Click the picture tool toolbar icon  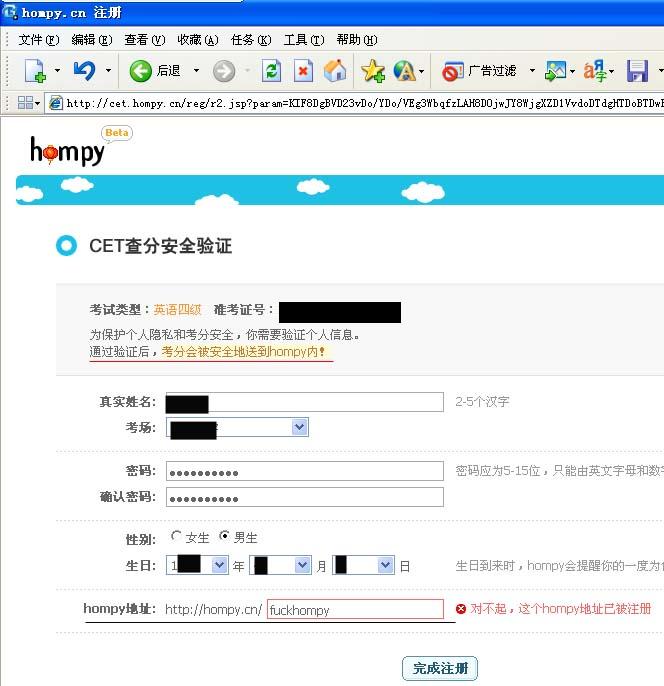(x=556, y=71)
